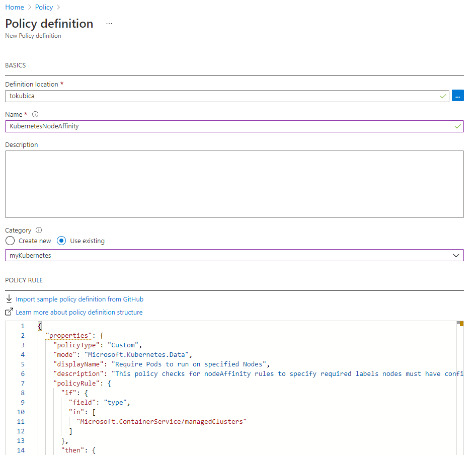The image size is (476, 455).
Task: Click line number 7 in the code editor
Action: pyautogui.click(x=22, y=383)
